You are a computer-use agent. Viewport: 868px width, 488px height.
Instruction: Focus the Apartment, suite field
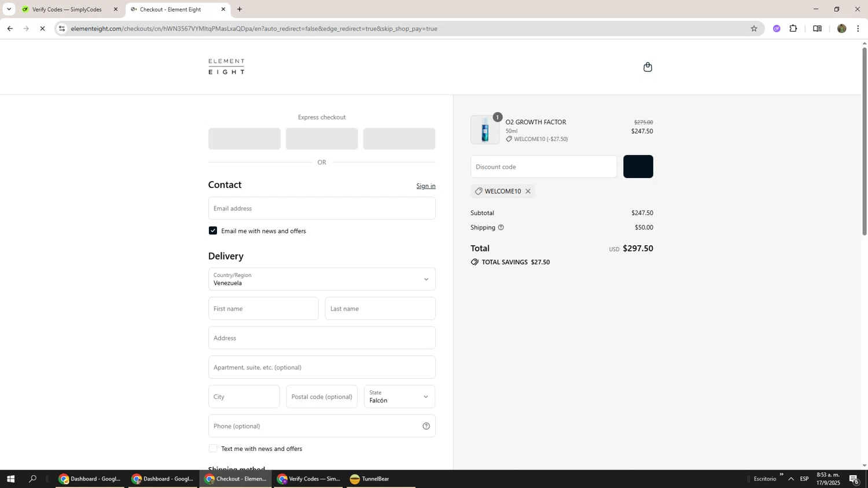(322, 367)
